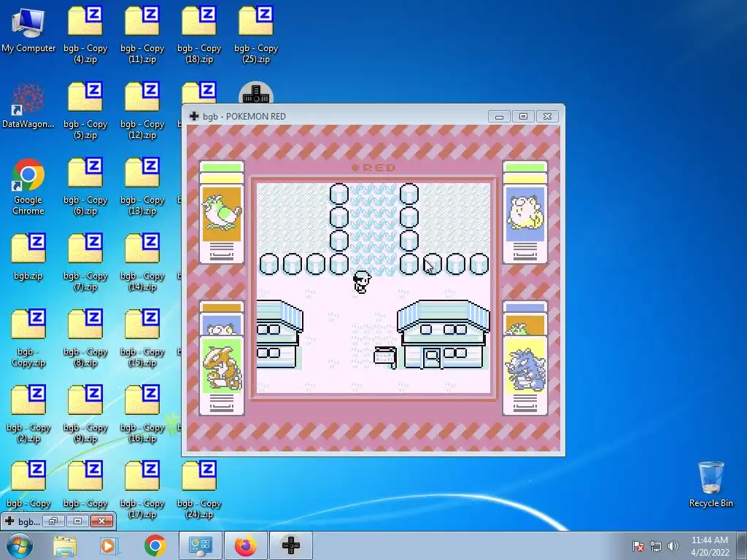Click the bgb joypad icon behind emulator window

pos(256,93)
